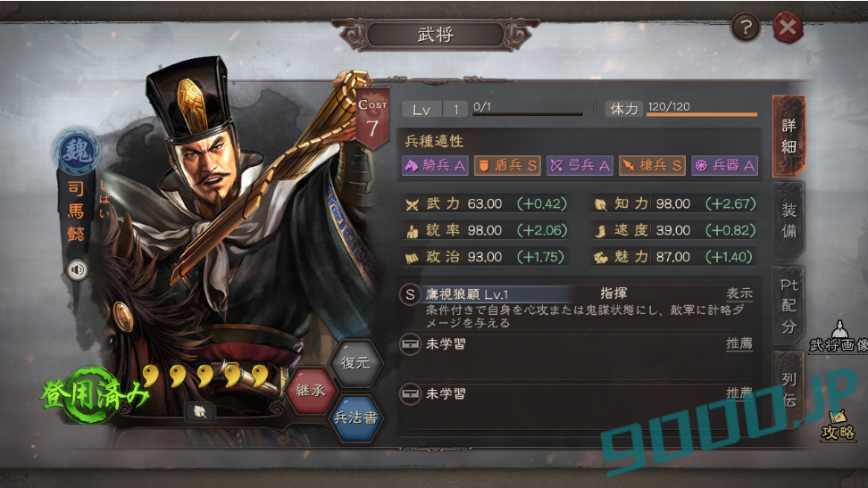Viewport: 868px width, 488px height.
Task: Show details of 鷹視狼顧 skill via 表示
Action: 739,294
